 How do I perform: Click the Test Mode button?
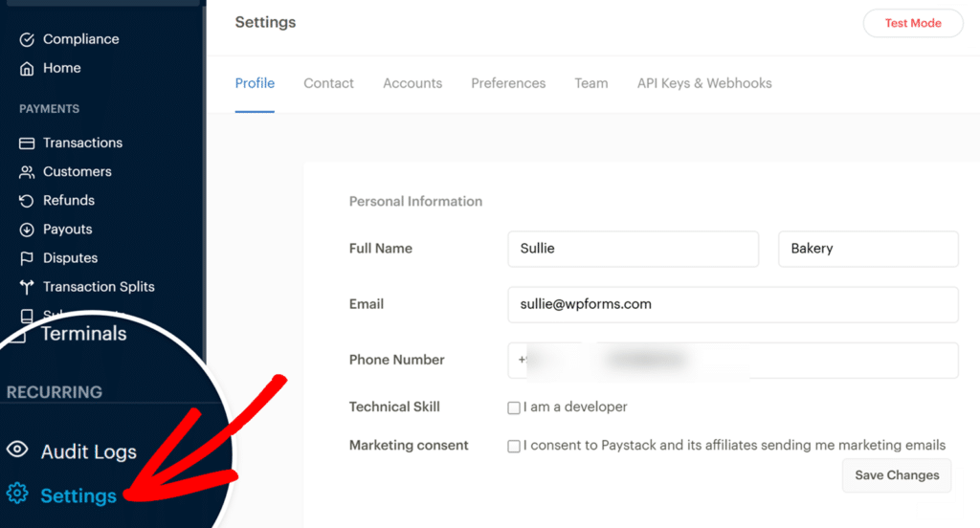(x=912, y=23)
